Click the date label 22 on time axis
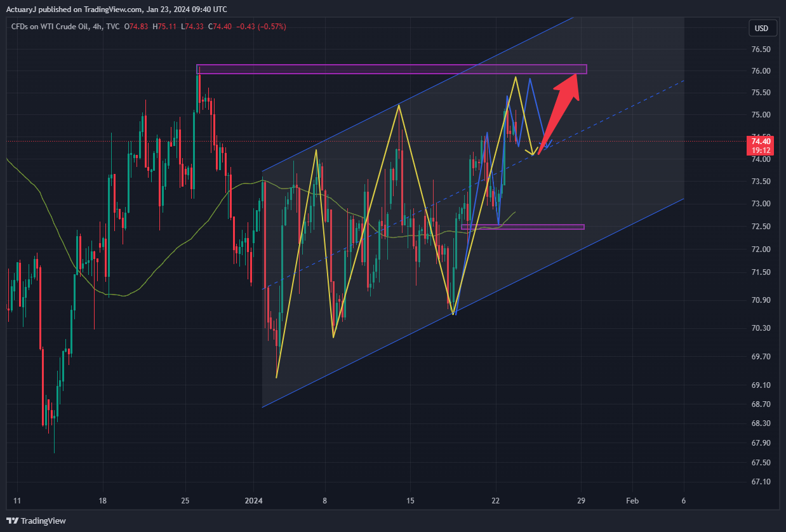786x532 pixels. click(x=496, y=501)
